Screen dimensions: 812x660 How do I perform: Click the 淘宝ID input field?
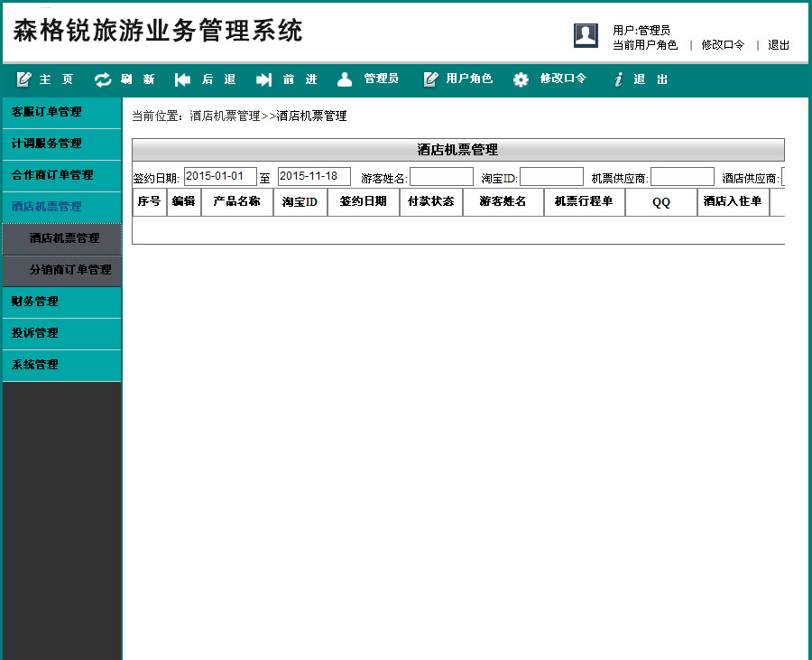pyautogui.click(x=551, y=177)
